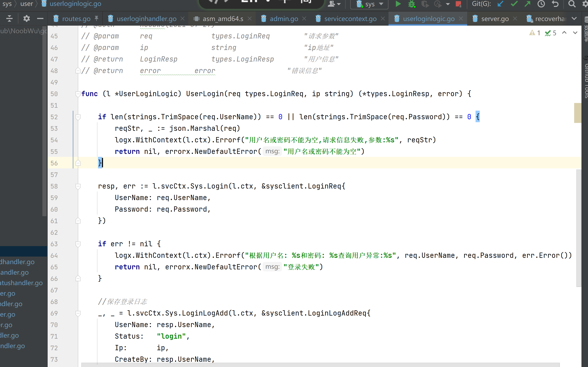This screenshot has height=367, width=588.
Task: Run the sys configuration
Action: (x=398, y=4)
